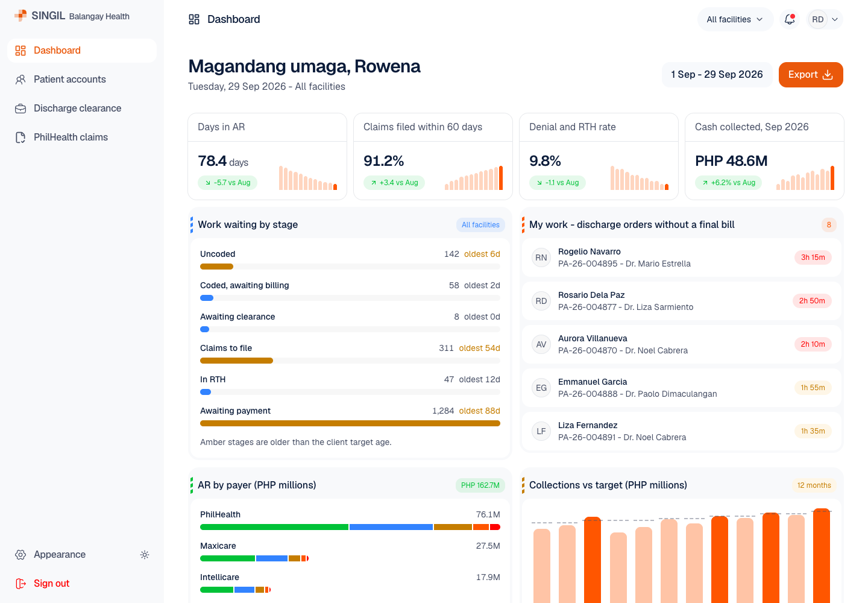The width and height of the screenshot is (868, 603).
Task: Open Aurora Villanueva discharge order
Action: point(682,344)
